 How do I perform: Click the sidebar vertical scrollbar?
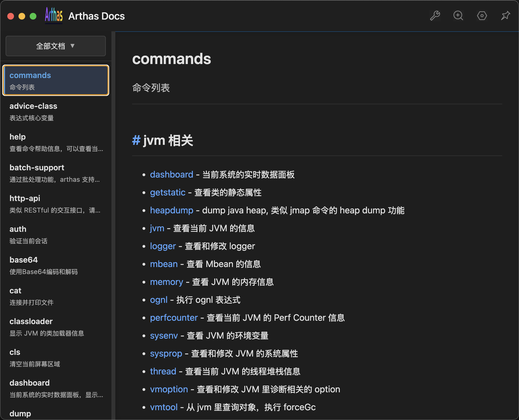(x=113, y=225)
